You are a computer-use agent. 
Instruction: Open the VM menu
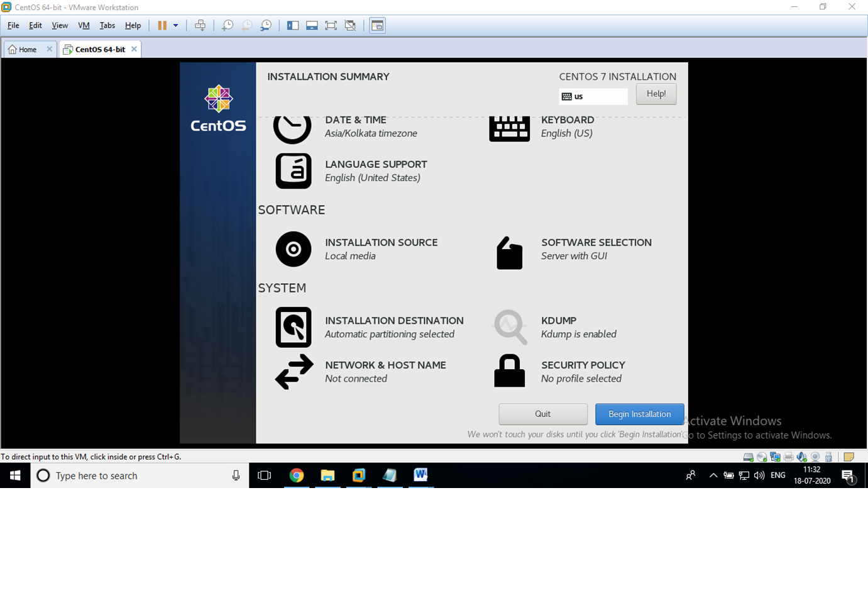(83, 25)
